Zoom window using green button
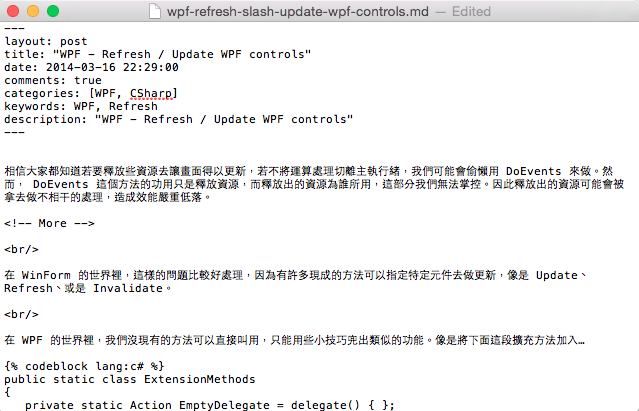This screenshot has height=411, width=639. (x=53, y=11)
